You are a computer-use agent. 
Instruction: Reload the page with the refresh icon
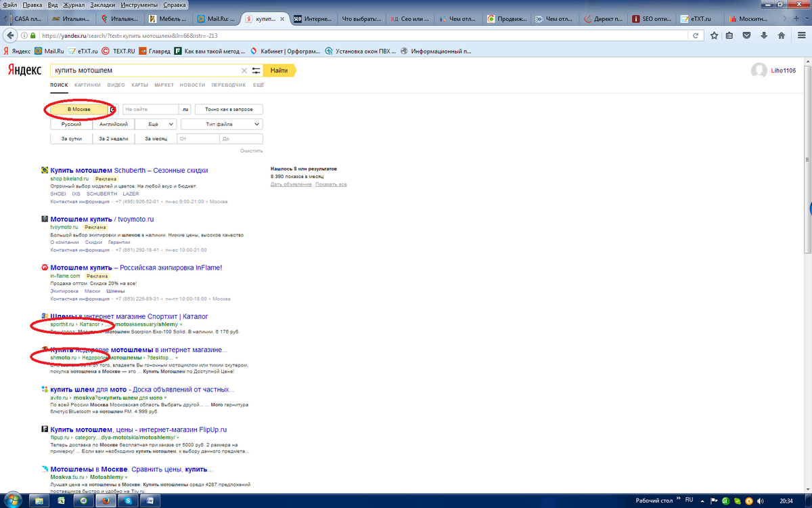[695, 35]
